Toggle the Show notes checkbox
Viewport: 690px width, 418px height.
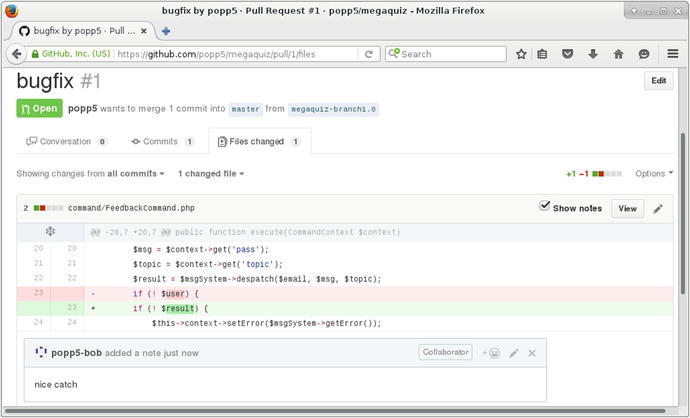(x=545, y=205)
